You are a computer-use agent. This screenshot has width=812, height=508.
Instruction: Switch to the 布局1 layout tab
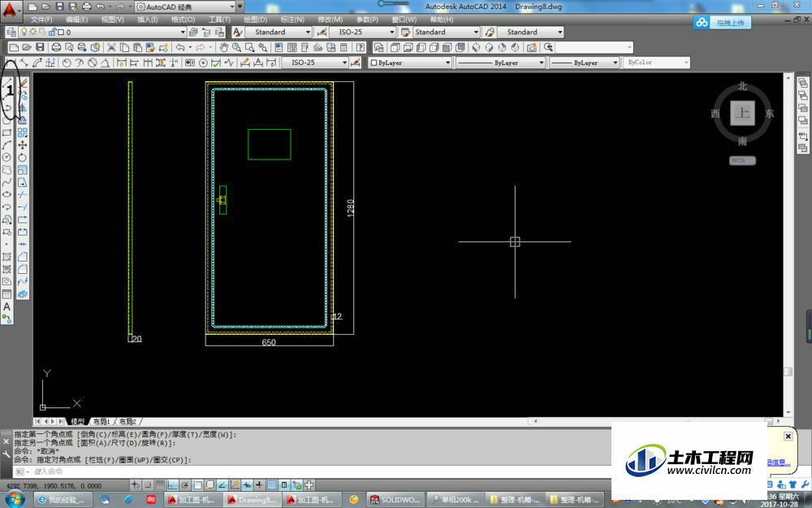coord(101,421)
